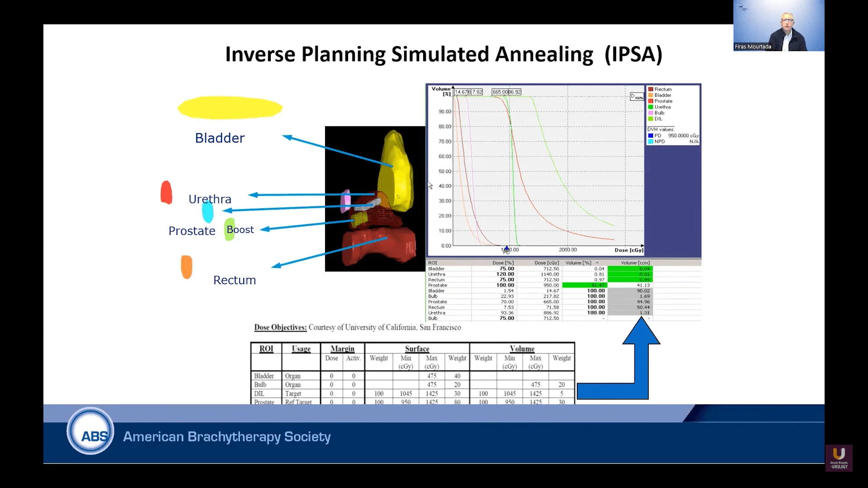This screenshot has width=868, height=488.
Task: Click the Usage header in objectives table
Action: tap(301, 349)
